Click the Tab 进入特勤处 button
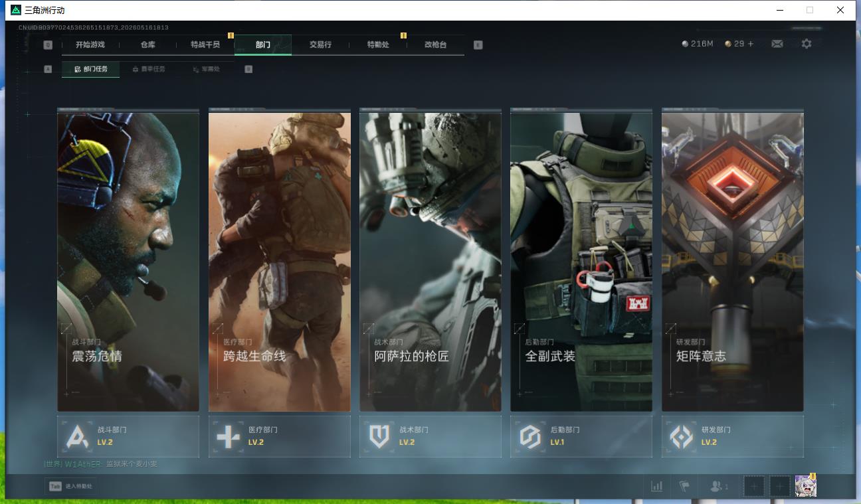Viewport: 861px width, 504px height. click(x=70, y=486)
